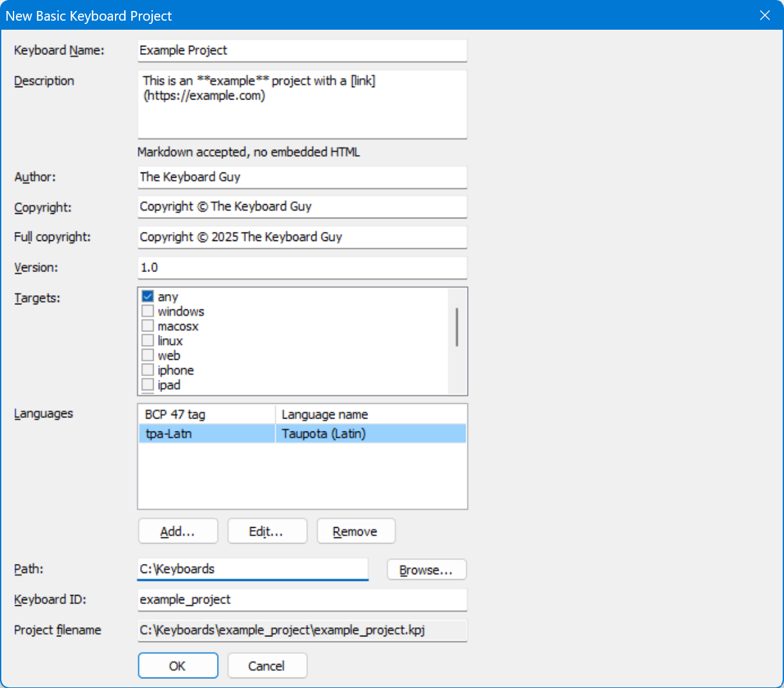
Task: Focus the Version field
Action: click(x=302, y=267)
